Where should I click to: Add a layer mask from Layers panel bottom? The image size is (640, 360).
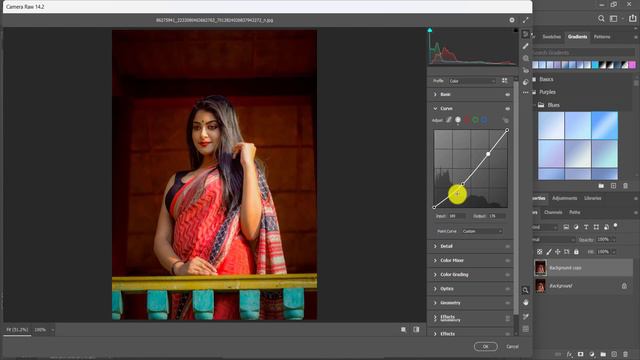coord(580,354)
